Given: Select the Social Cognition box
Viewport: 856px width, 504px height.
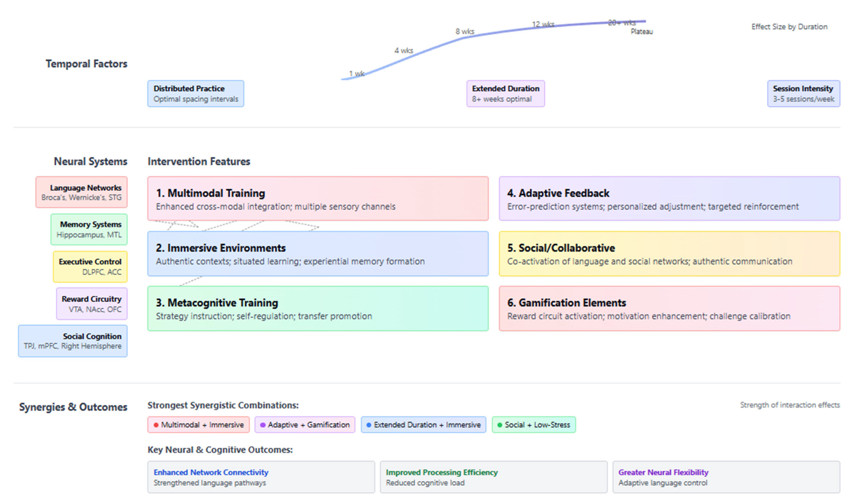Looking at the screenshot, I should coord(73,341).
